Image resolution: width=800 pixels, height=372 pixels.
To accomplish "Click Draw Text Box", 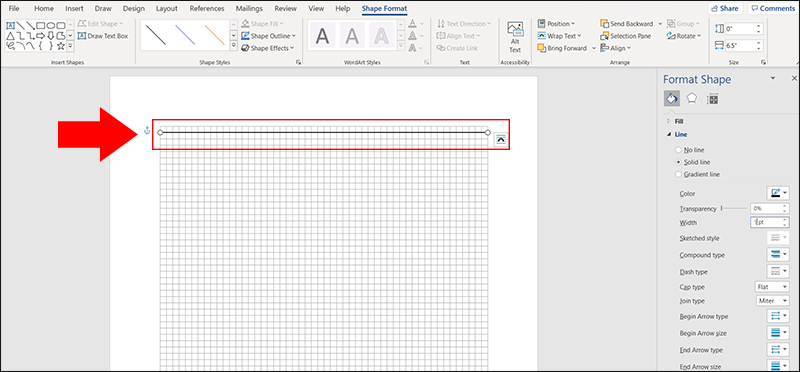I will coord(103,36).
